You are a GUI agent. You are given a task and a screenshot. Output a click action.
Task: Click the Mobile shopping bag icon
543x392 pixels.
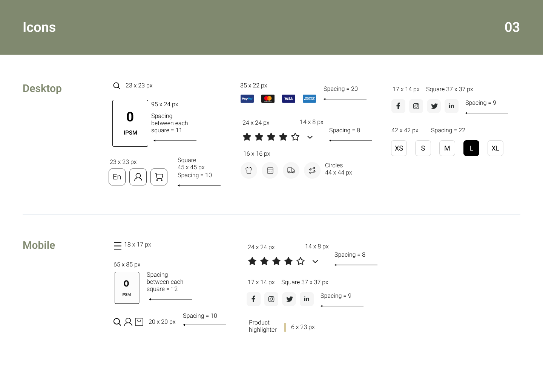[139, 322]
